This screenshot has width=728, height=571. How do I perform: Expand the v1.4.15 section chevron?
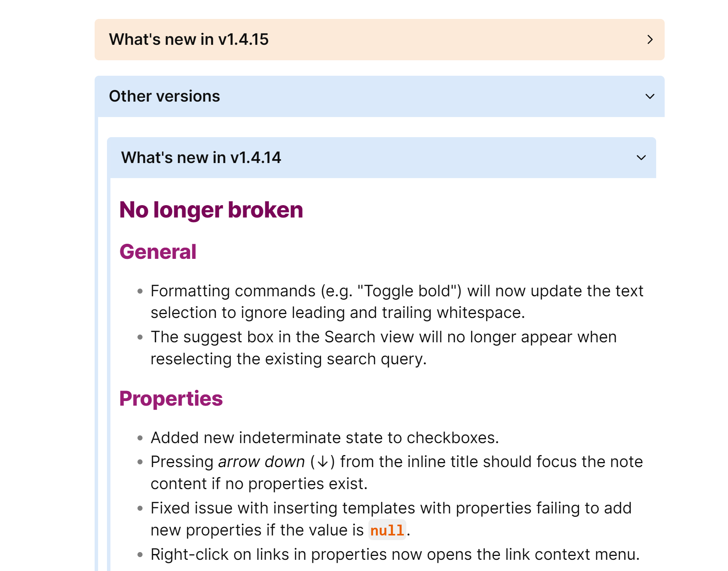click(x=650, y=39)
